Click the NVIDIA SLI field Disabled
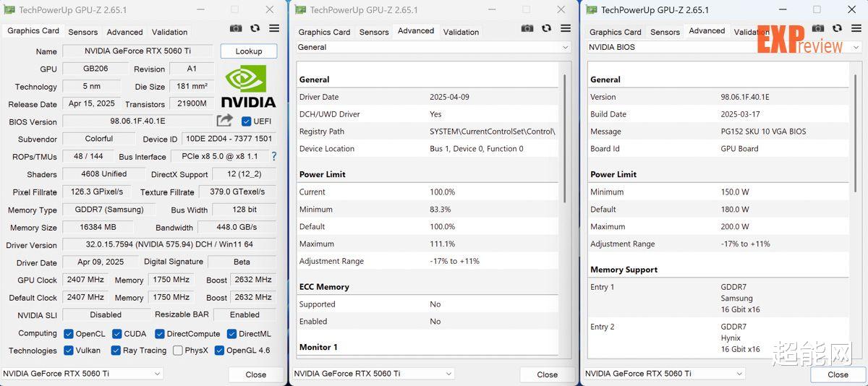The image size is (868, 386). [106, 315]
